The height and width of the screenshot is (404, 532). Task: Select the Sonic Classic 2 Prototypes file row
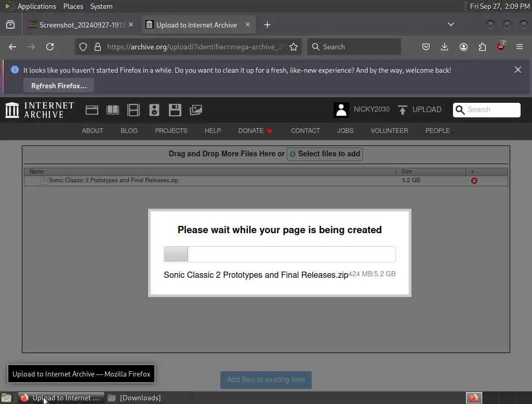265,181
